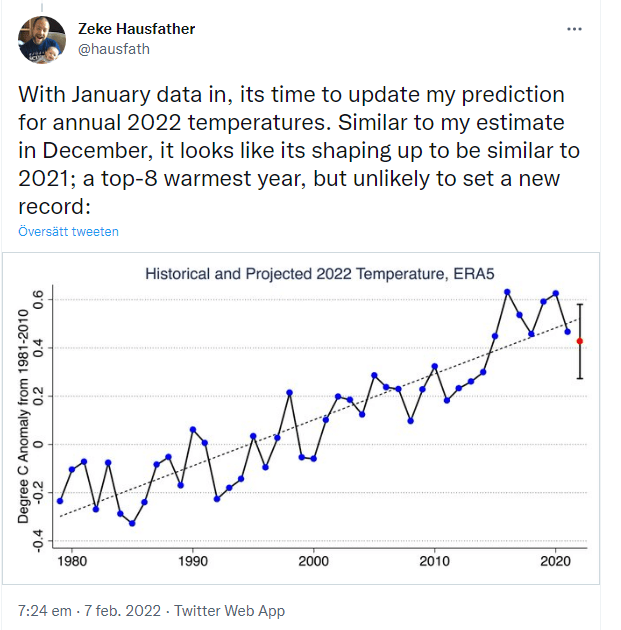Click the -0.4 y-axis tick label
Viewport: 621px width, 630px height.
click(x=39, y=540)
